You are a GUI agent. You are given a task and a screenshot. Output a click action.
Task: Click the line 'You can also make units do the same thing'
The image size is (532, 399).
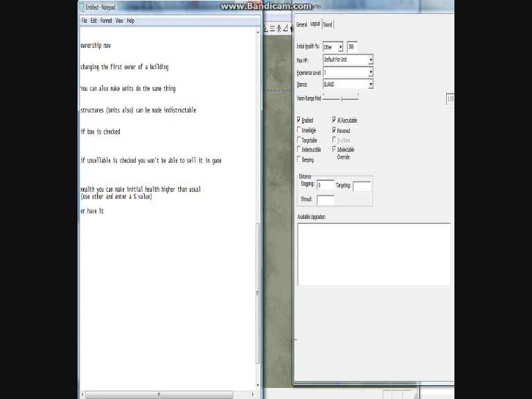coord(128,89)
